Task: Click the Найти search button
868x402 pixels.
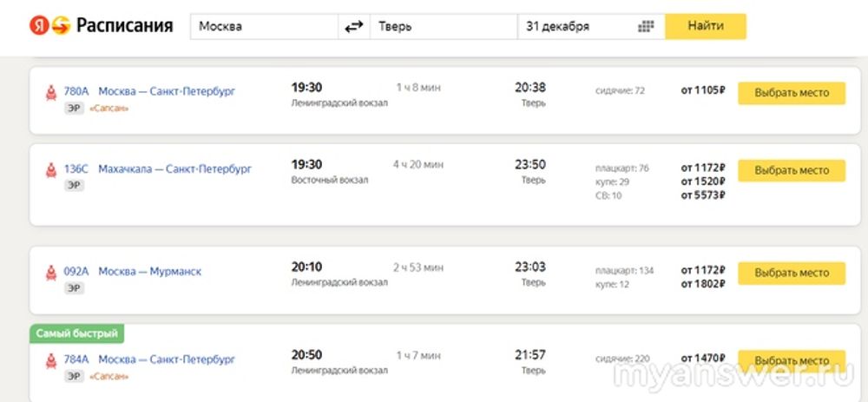Action: [706, 26]
